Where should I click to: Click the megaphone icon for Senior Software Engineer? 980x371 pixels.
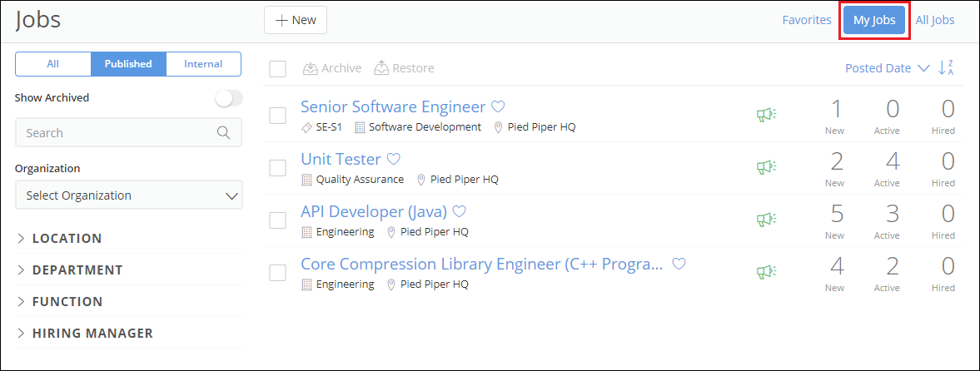coord(765,116)
